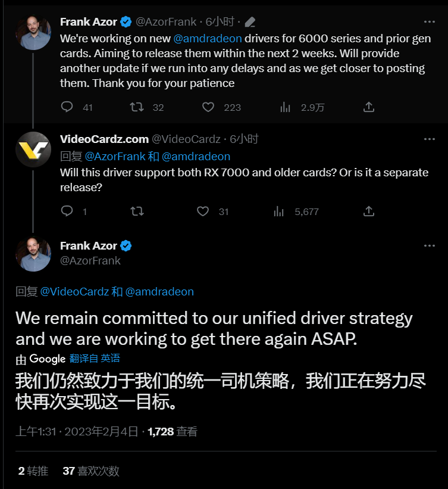448x489 pixels.
Task: View the 2 转推 retweets list
Action: [33, 471]
